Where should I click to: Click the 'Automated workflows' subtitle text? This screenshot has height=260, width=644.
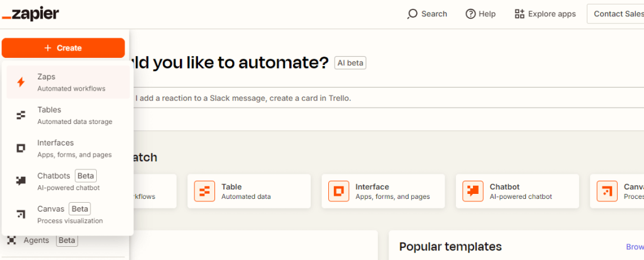click(72, 88)
